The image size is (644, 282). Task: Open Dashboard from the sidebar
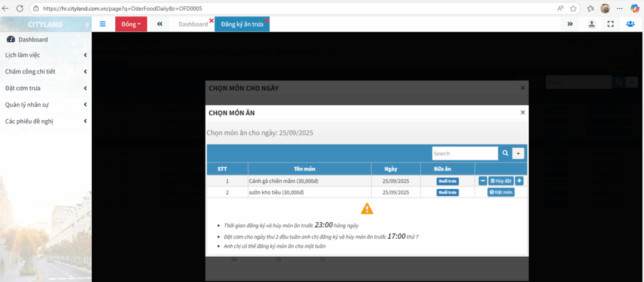pyautogui.click(x=33, y=39)
